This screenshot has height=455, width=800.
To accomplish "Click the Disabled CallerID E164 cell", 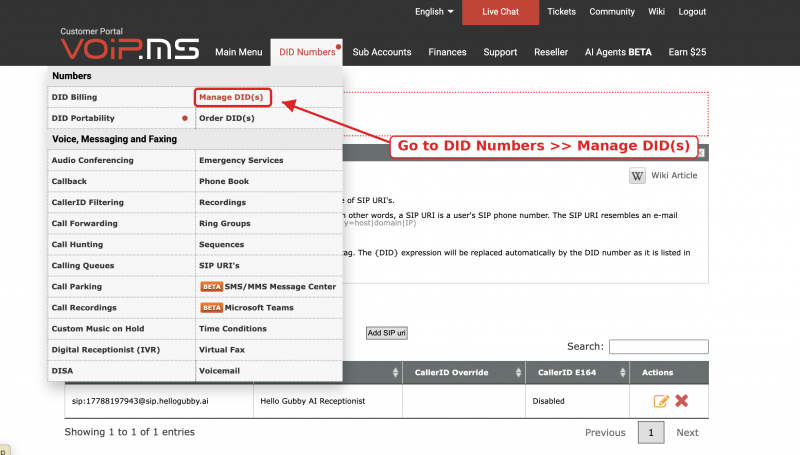I will point(578,401).
